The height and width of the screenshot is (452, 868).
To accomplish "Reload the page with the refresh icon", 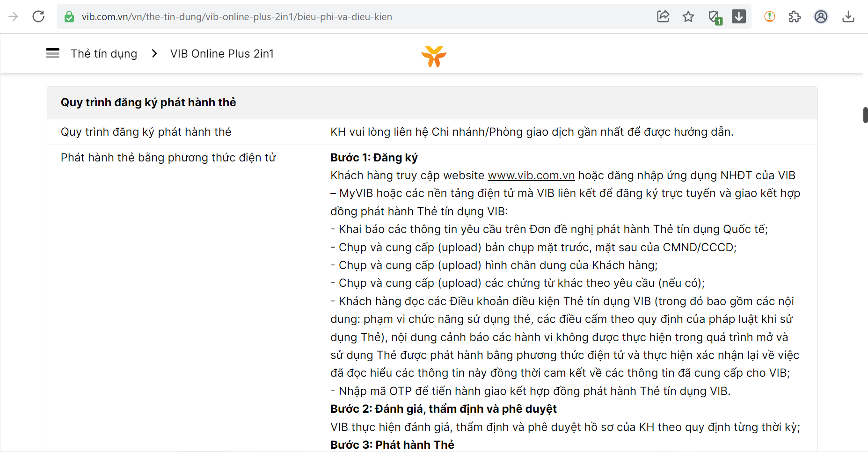I will coord(38,17).
